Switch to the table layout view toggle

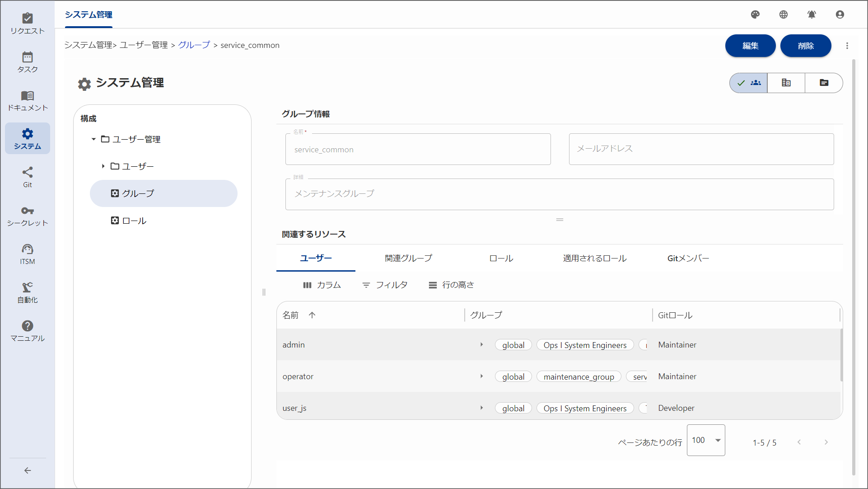coord(786,83)
